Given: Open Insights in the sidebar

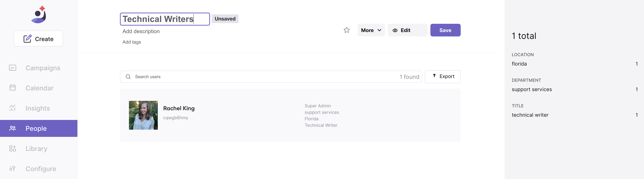Looking at the screenshot, I should click(x=39, y=108).
